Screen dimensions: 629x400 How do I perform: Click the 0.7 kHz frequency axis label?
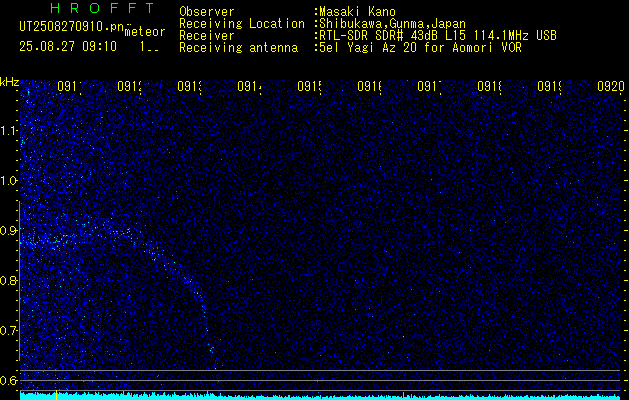[x=9, y=331]
